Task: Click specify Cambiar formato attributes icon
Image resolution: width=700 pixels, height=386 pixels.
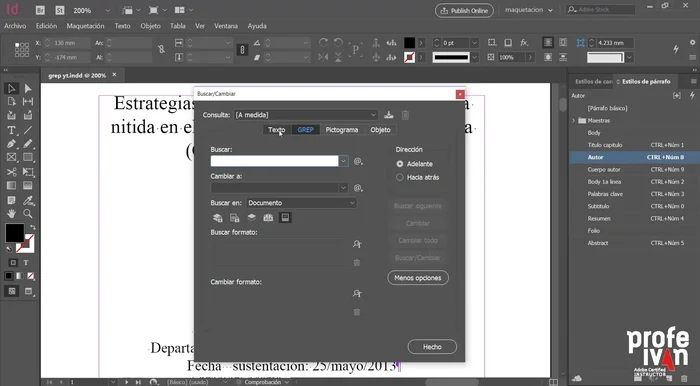Action: [x=357, y=294]
